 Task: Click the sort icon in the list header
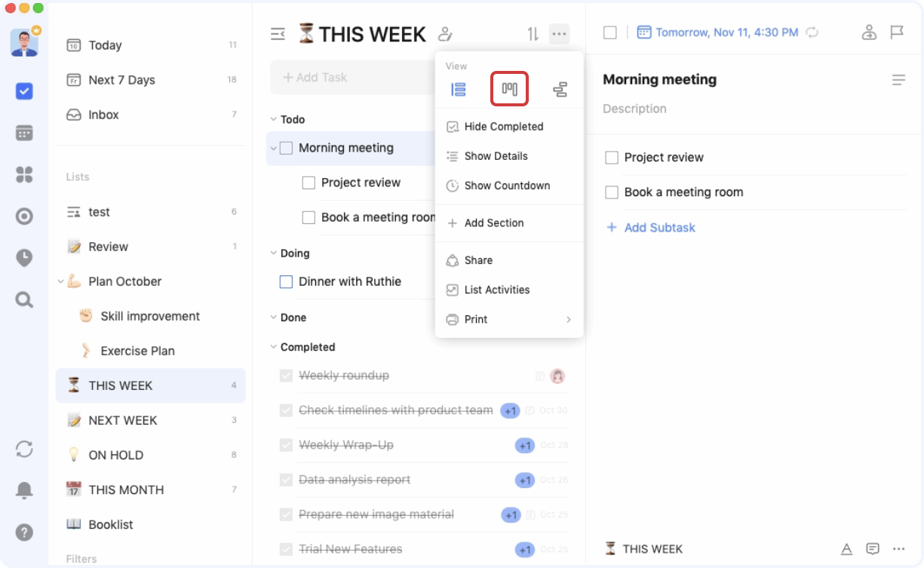[533, 33]
